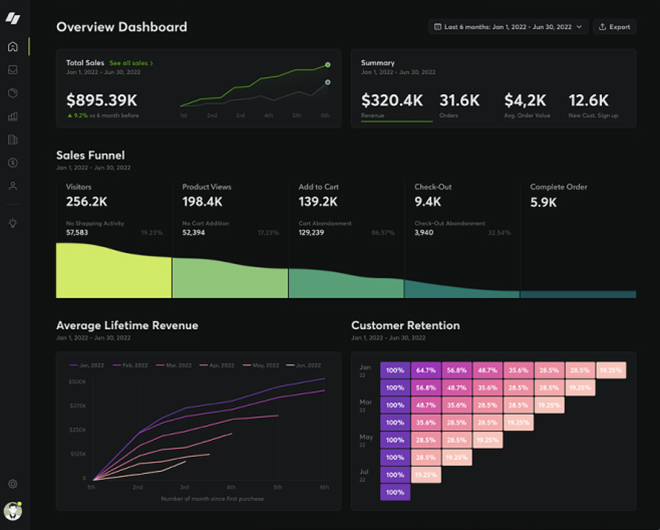660x530 pixels.
Task: Click the $500K axis label on the revenue chart
Action: [x=77, y=382]
